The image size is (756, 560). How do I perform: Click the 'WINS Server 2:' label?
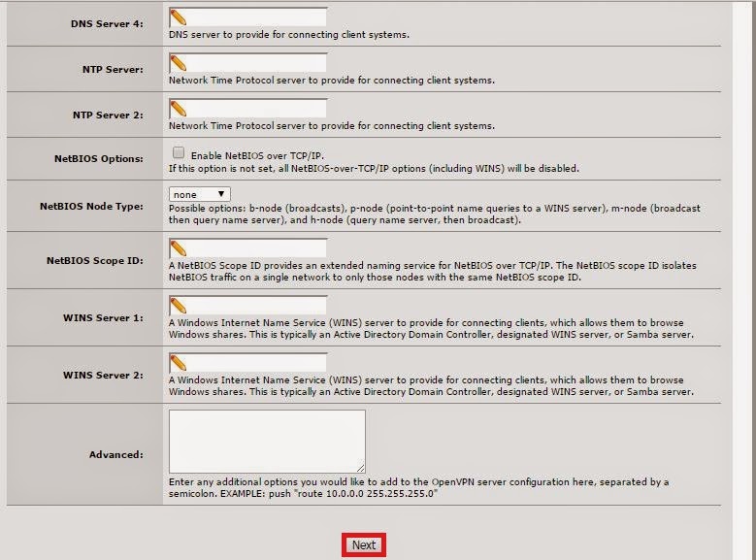coord(103,376)
